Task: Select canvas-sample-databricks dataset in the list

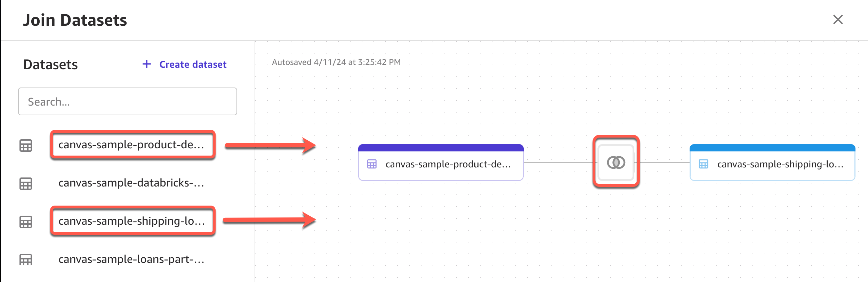Action: pos(131,183)
